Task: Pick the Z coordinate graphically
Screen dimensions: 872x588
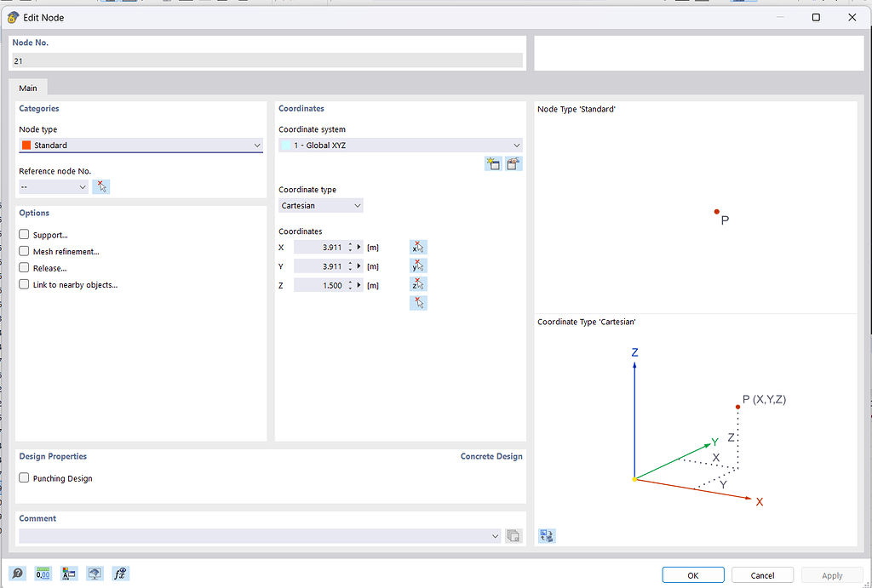Action: click(418, 283)
